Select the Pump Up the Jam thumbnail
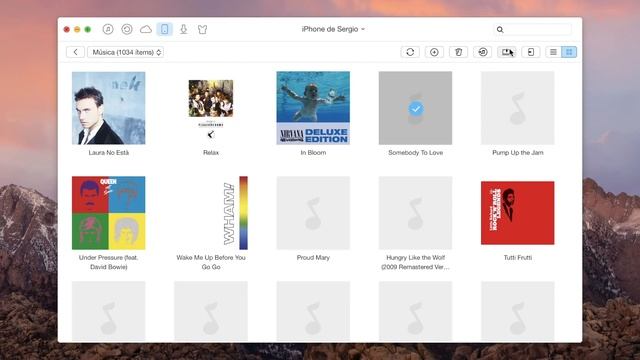640x360 pixels. pyautogui.click(x=518, y=108)
